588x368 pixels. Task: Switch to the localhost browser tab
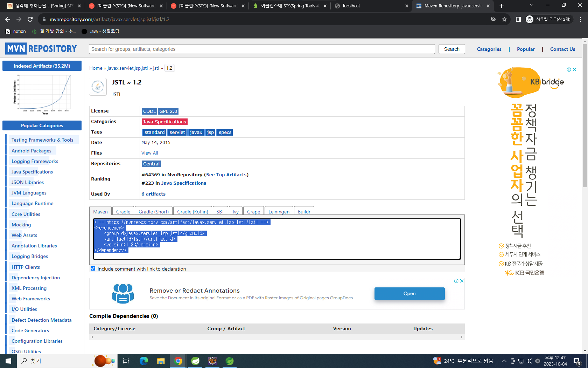[371, 6]
